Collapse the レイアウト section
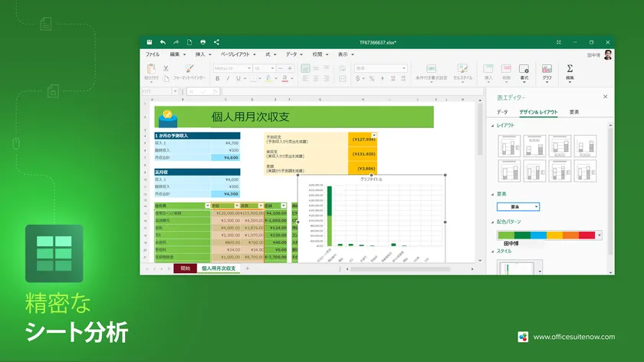The height and width of the screenshot is (362, 644). pyautogui.click(x=492, y=125)
